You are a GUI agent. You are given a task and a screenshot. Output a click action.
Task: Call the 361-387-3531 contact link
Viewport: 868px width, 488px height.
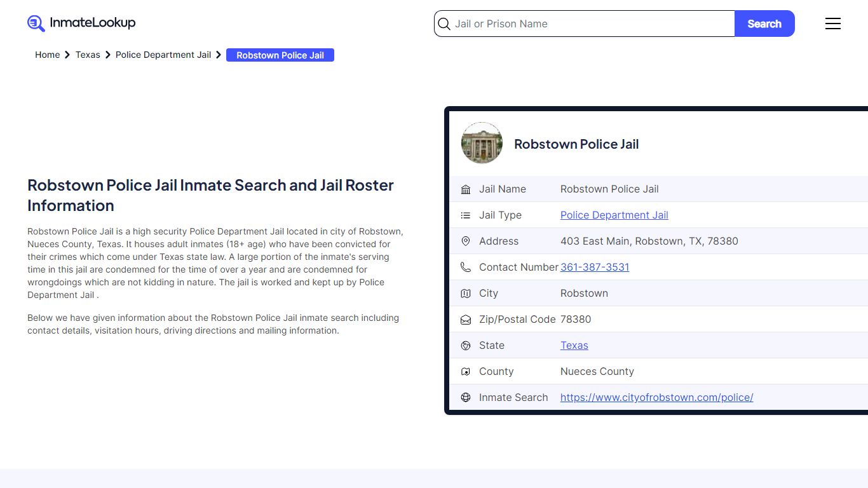595,267
